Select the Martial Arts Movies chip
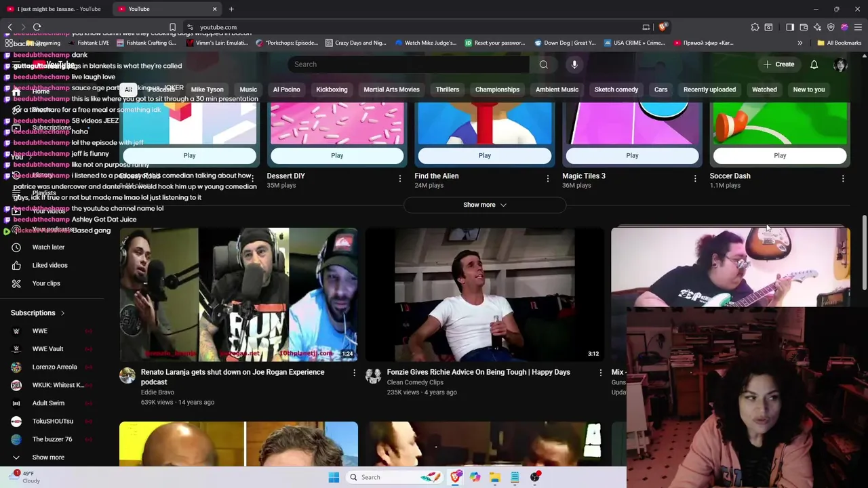Image resolution: width=868 pixels, height=488 pixels. pos(391,89)
